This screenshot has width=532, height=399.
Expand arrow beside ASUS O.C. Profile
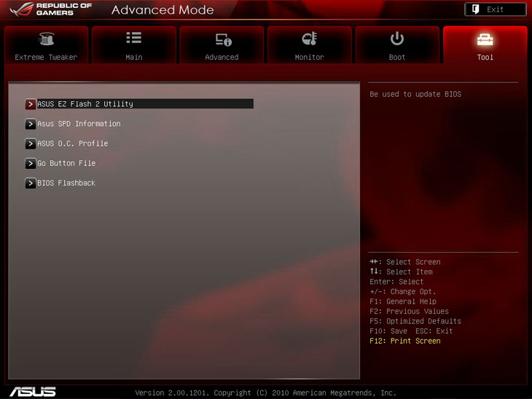point(31,143)
